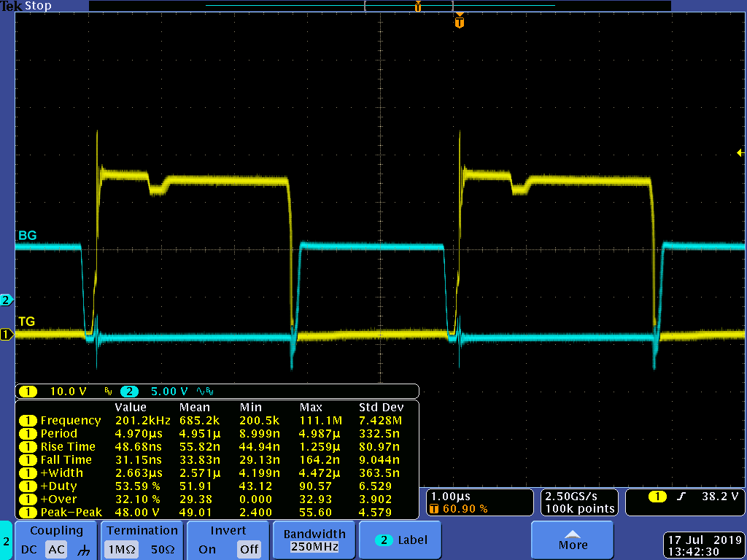
Task: Select channel 1 ground reference marker on left edge
Action: coord(7,334)
